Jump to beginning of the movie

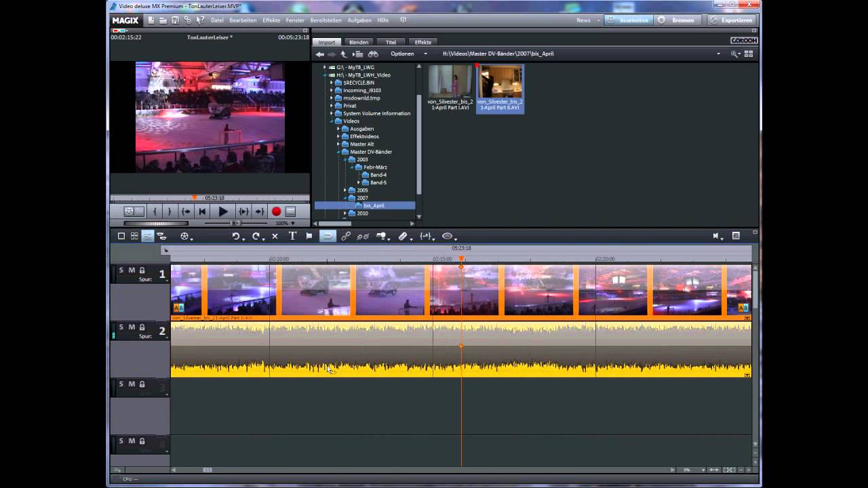pyautogui.click(x=202, y=211)
